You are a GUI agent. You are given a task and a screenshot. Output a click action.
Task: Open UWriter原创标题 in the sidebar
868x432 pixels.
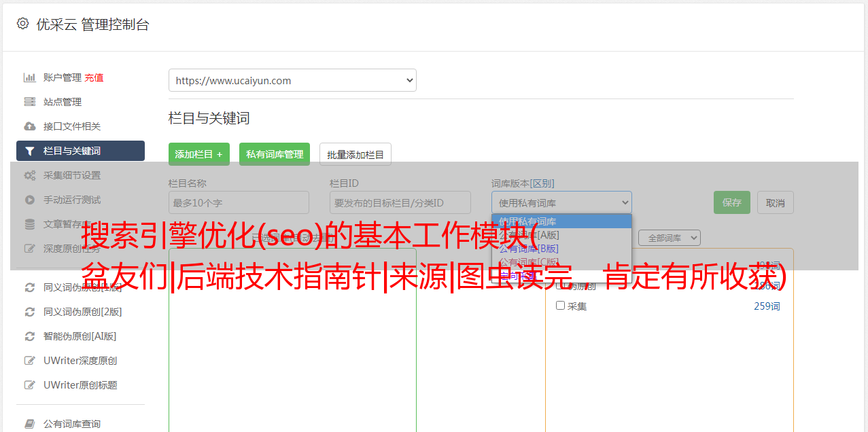coord(80,385)
